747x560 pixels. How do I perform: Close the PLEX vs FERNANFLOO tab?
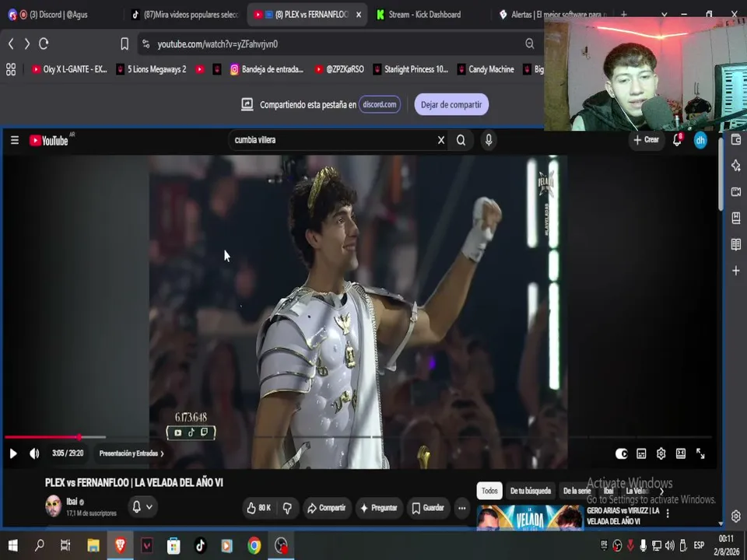pos(359,15)
